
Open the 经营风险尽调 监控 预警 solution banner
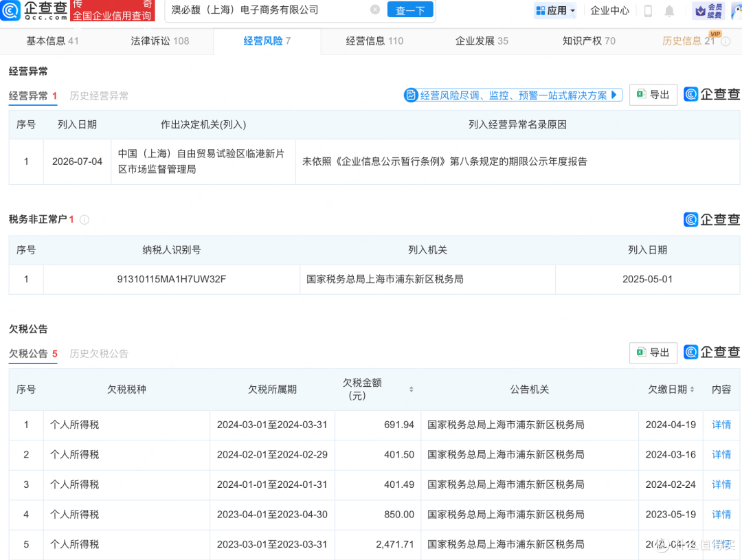click(x=513, y=95)
